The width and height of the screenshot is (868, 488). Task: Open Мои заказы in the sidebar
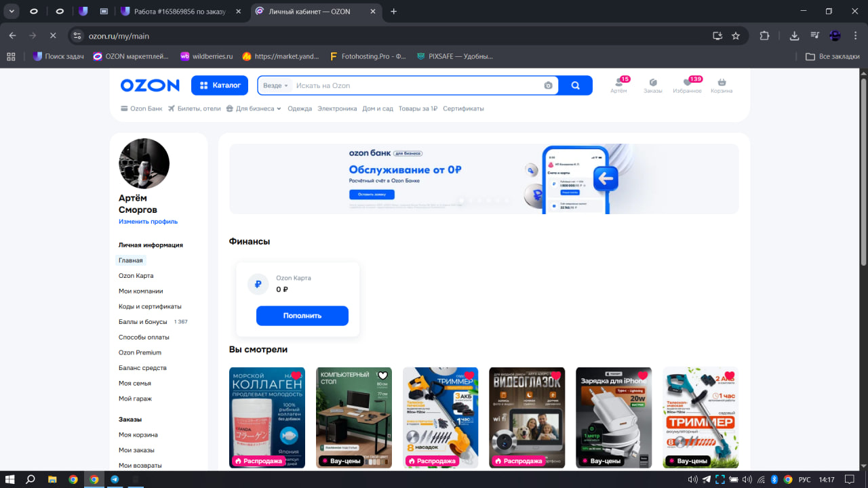[136, 450]
